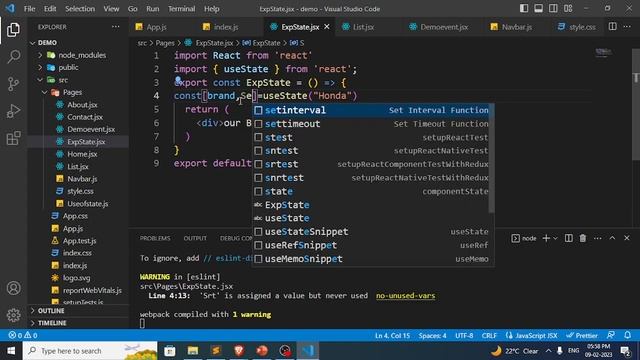
Task: Open Source Control view
Action: coord(13,84)
